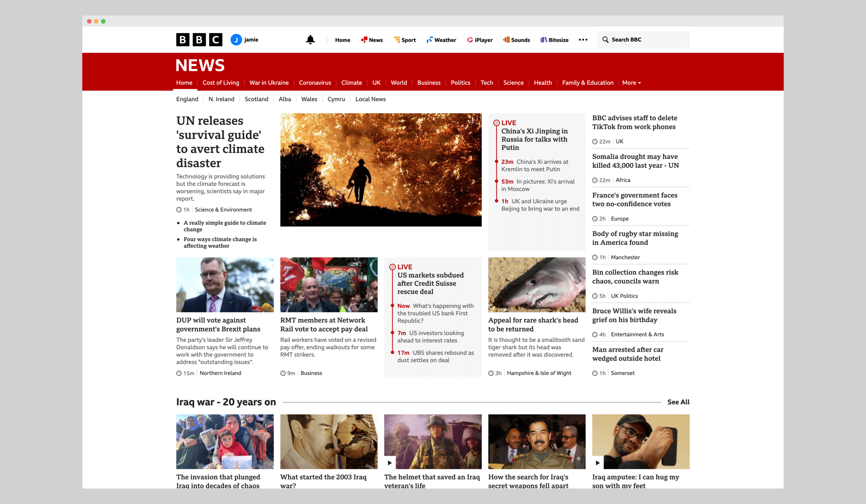Click Northern Ireland category tag
866x504 pixels.
coord(220,373)
